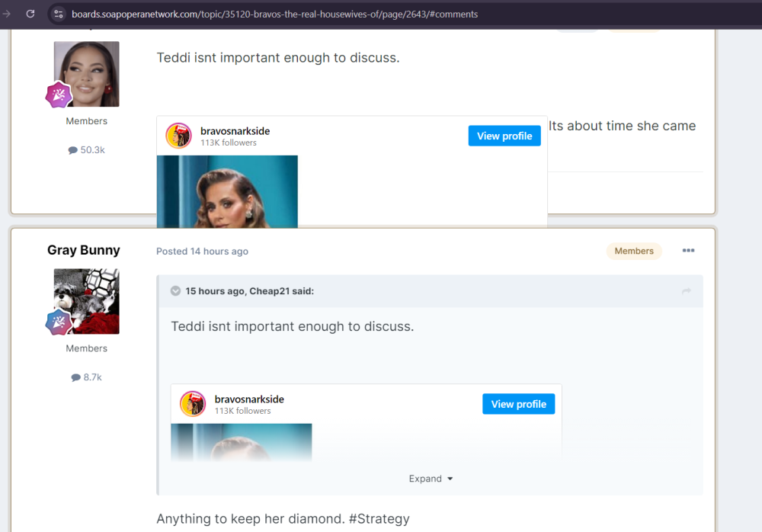Click the go-to-original-post arrow in quote header
Screen dimensions: 762x532
pos(686,291)
